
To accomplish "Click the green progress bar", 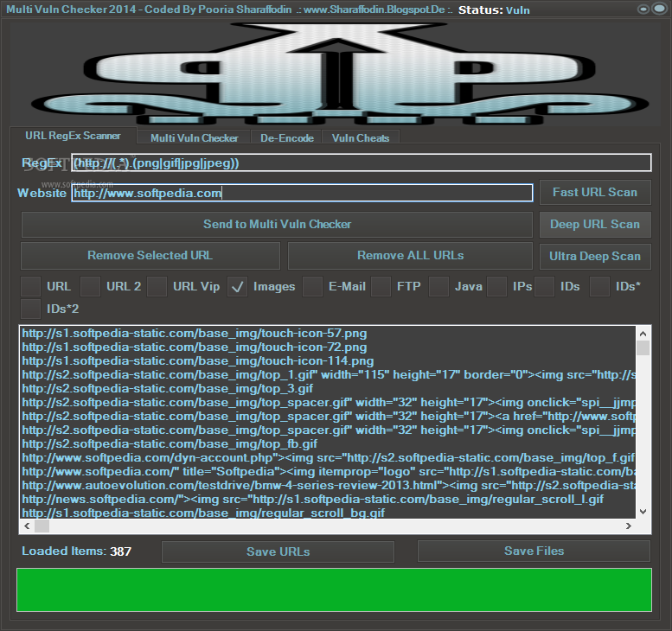I will click(x=335, y=590).
